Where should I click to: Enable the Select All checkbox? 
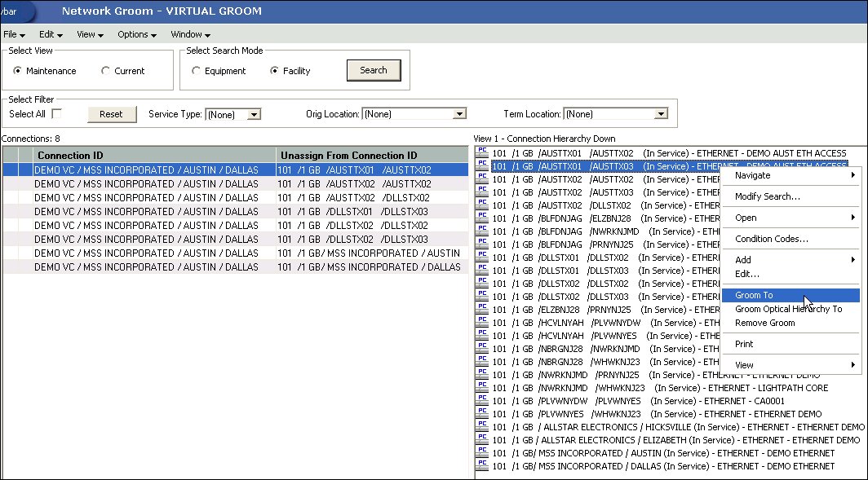[x=56, y=114]
